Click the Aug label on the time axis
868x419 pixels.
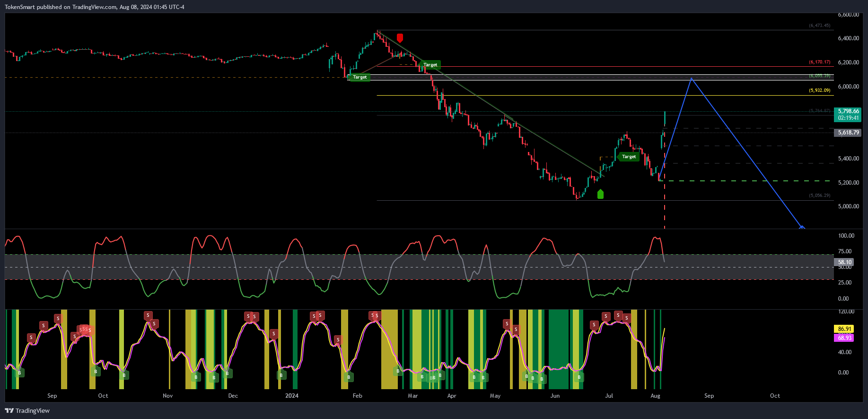(656, 396)
